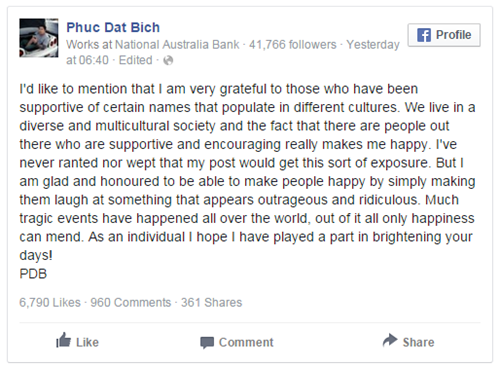View who liked via 6,790 Likes
This screenshot has height=366, width=500.
tap(50, 302)
